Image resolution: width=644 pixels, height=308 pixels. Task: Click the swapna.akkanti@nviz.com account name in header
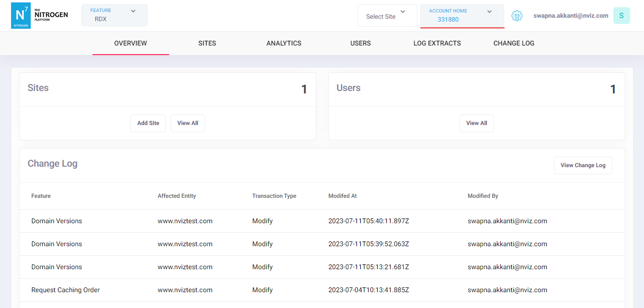(x=571, y=16)
